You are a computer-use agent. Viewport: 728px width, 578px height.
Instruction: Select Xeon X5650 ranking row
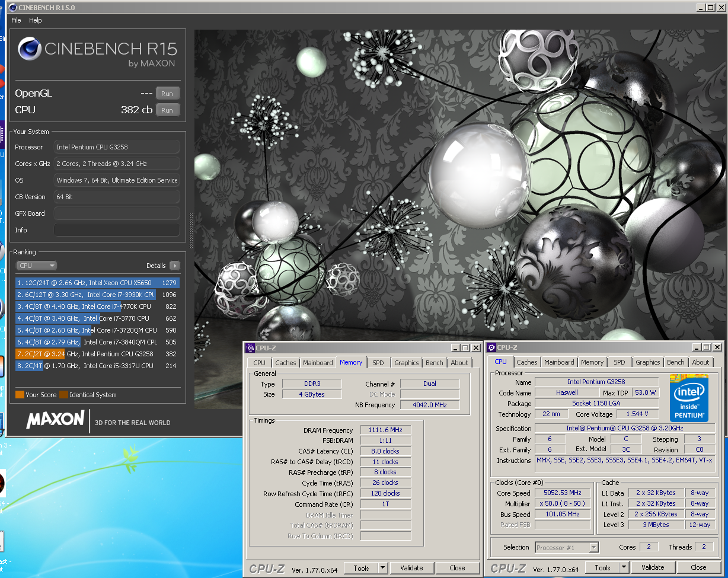tap(97, 283)
